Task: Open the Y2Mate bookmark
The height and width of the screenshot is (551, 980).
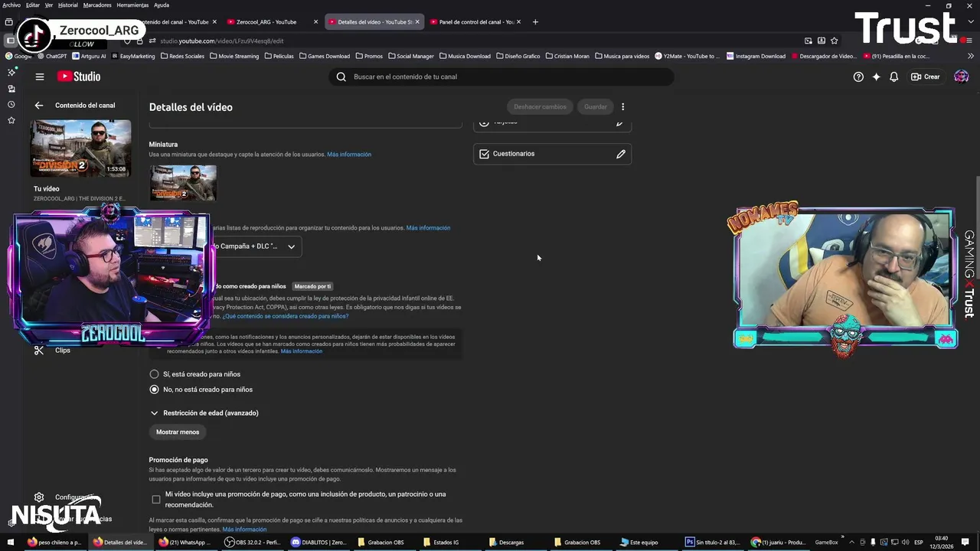Action: coord(687,56)
